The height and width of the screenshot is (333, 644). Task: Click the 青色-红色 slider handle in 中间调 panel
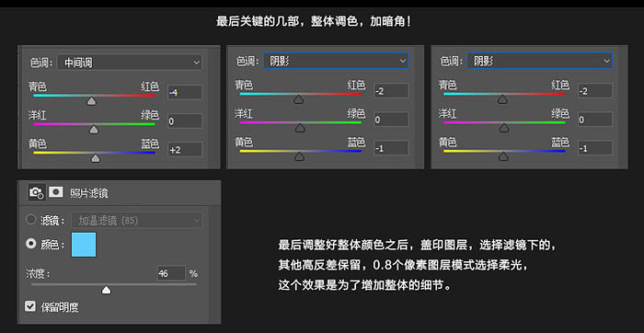[92, 101]
